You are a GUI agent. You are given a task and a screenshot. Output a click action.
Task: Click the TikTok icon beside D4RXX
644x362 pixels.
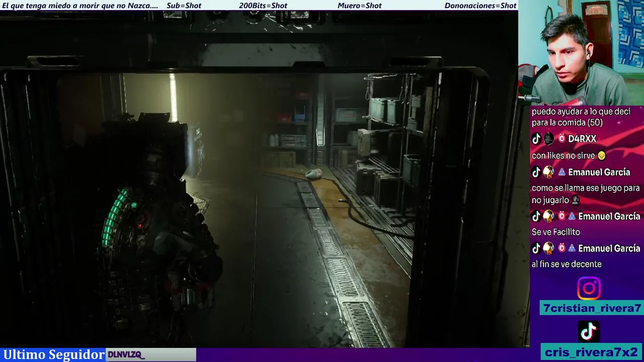click(x=536, y=139)
